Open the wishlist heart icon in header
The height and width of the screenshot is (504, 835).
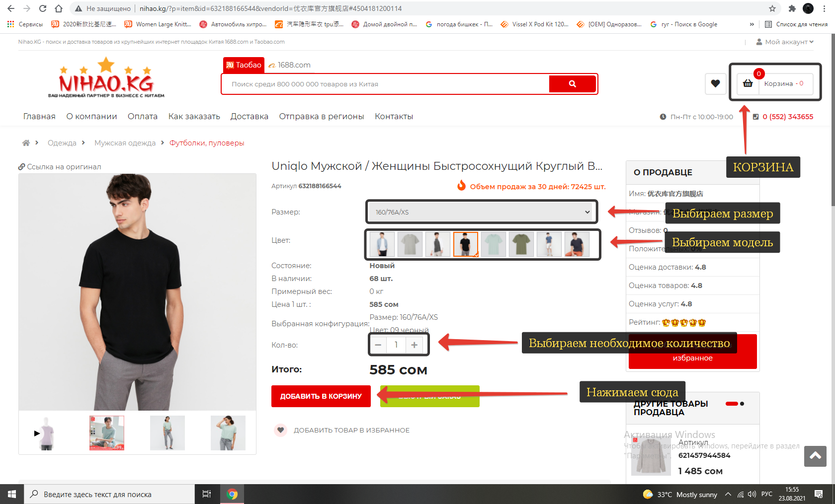[715, 83]
